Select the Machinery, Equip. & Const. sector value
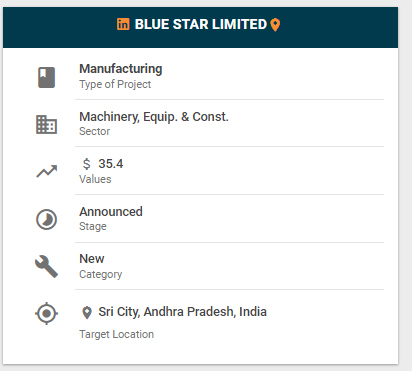 click(154, 117)
